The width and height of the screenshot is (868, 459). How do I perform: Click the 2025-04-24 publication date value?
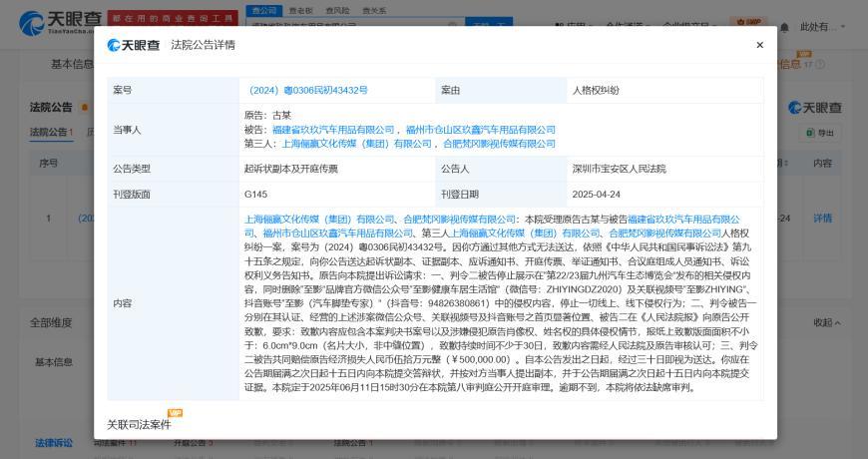[x=597, y=195]
